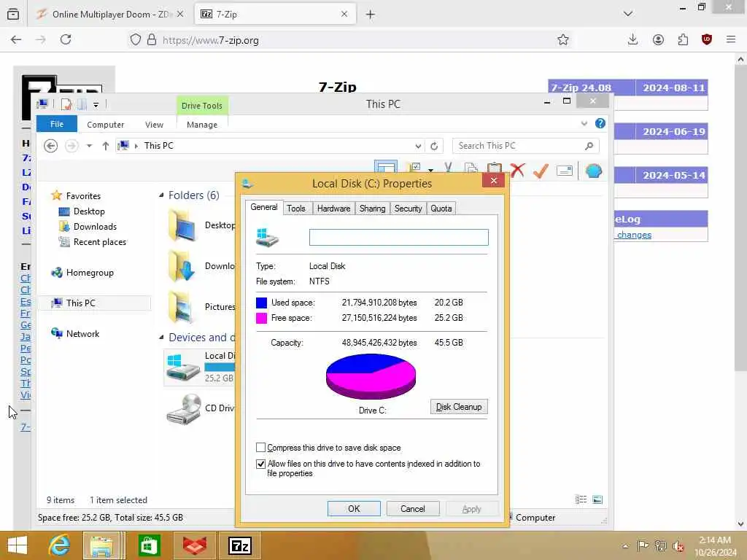
Task: Bookmark the page with the Firefox star icon
Action: tap(563, 40)
